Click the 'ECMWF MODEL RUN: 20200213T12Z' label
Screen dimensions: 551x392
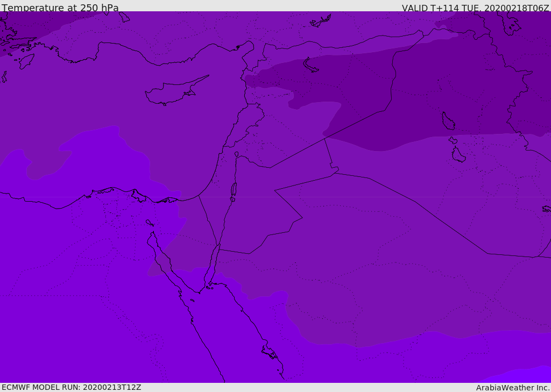click(72, 388)
